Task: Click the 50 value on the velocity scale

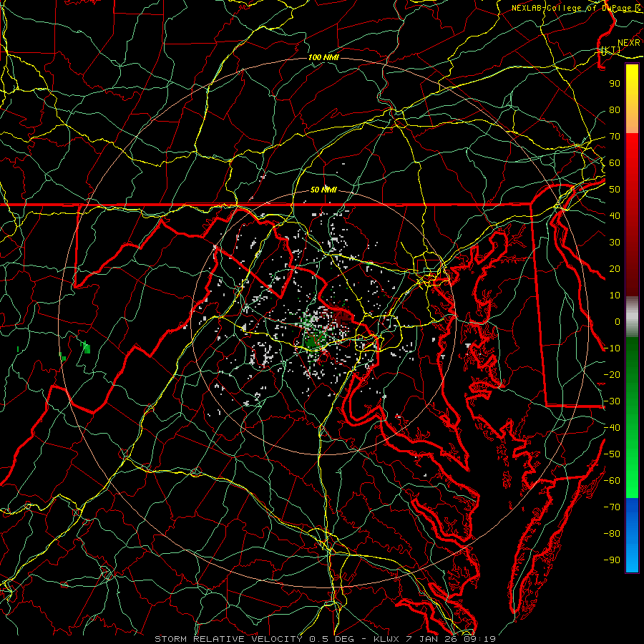Action: pos(615,190)
